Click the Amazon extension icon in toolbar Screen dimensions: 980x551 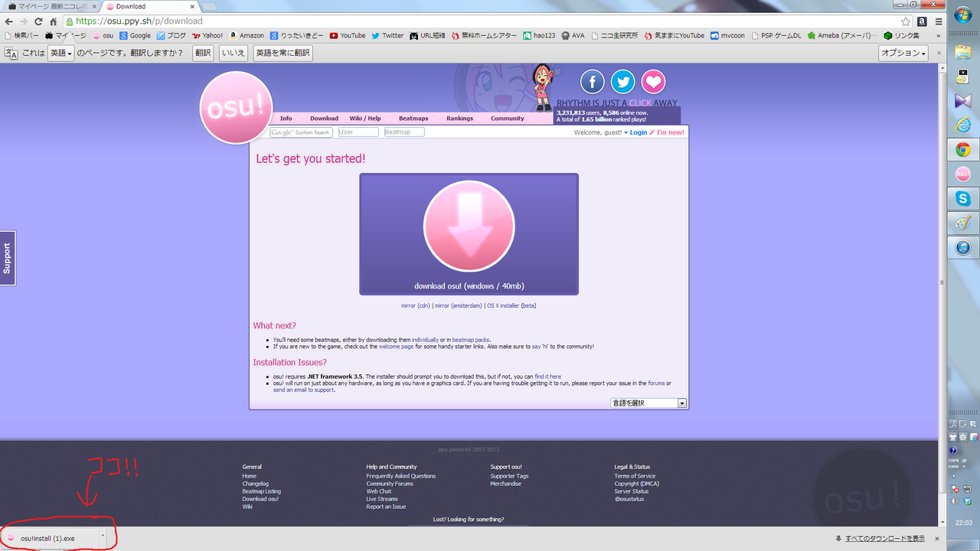[922, 21]
